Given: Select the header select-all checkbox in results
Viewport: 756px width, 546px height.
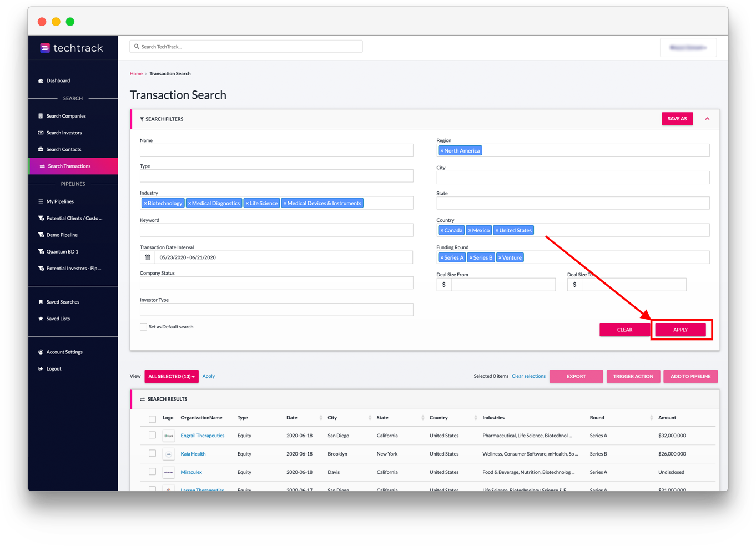Looking at the screenshot, I should point(152,419).
